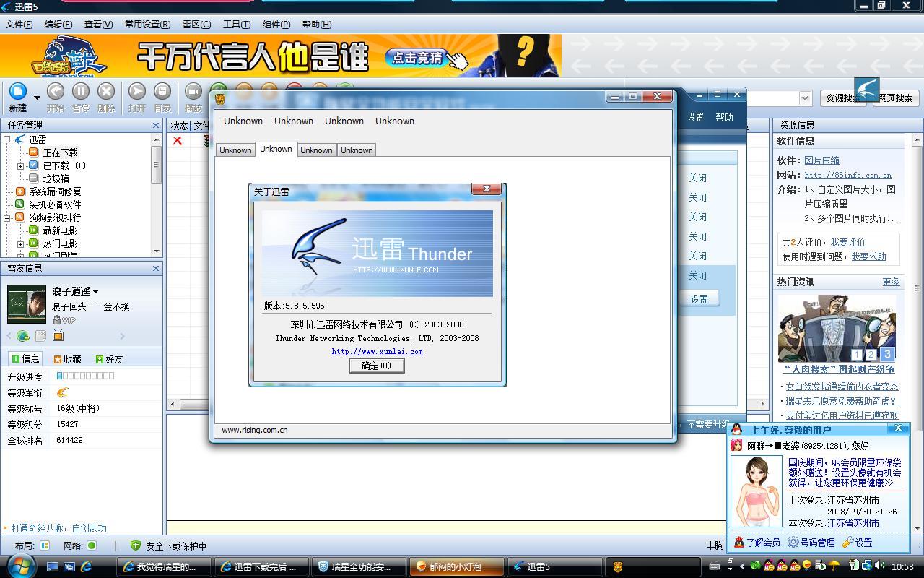Open the 装机必备软件 tree item
This screenshot has width=924, height=578.
coord(55,204)
